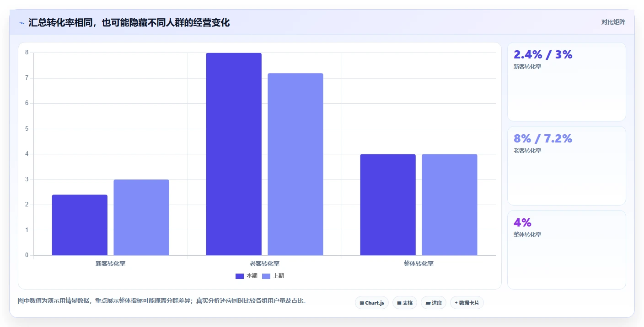This screenshot has width=644, height=327.
Task: Click the lightning icon beside the title
Action: click(21, 23)
